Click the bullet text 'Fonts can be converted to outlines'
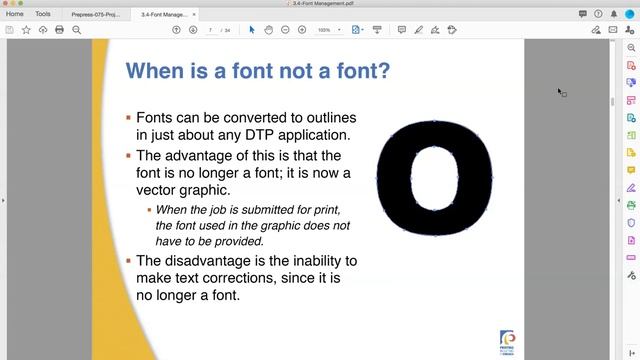This screenshot has height=360, width=640. click(x=246, y=118)
